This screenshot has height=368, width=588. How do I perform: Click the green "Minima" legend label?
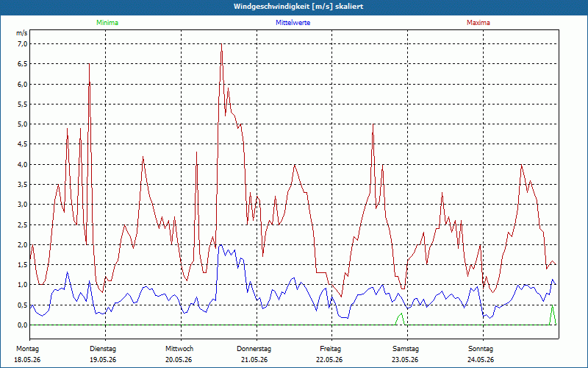tap(107, 23)
